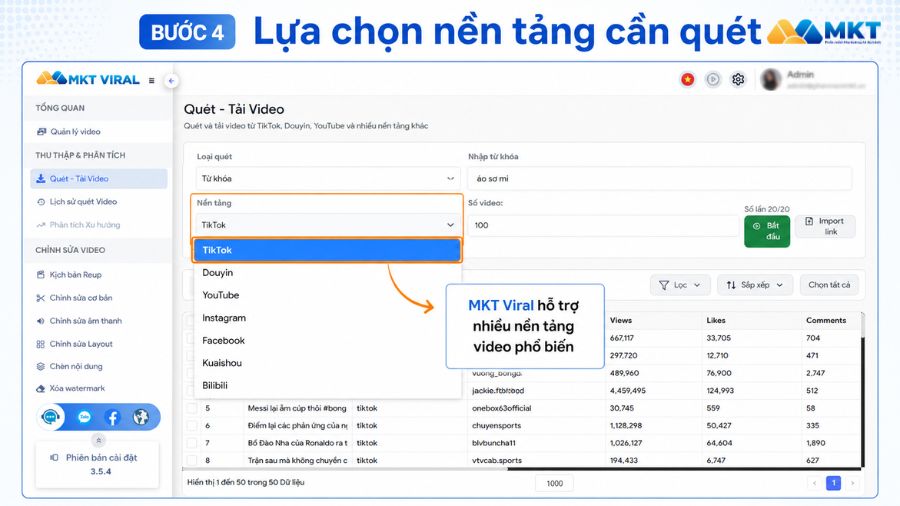Click the Số video field with 100
This screenshot has width=900, height=506.
pyautogui.click(x=603, y=225)
